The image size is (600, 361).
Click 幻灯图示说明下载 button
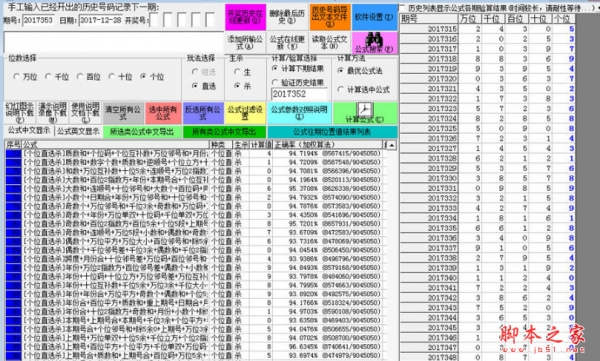point(20,113)
